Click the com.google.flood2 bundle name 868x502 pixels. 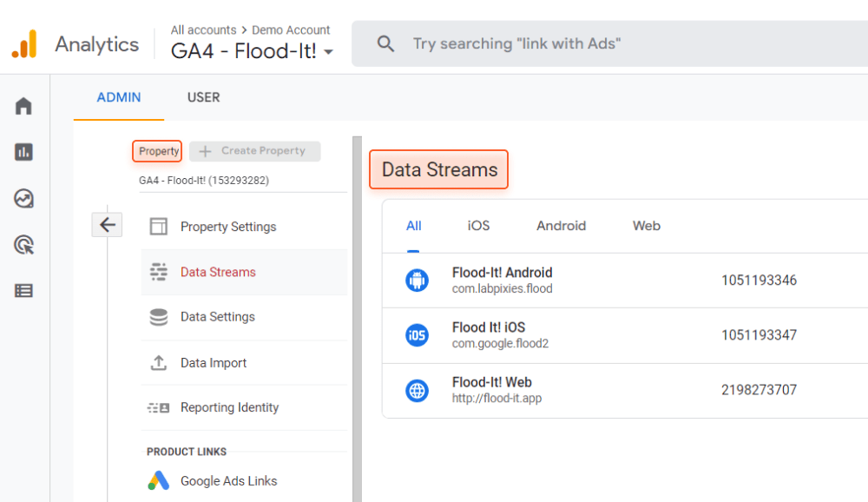500,344
